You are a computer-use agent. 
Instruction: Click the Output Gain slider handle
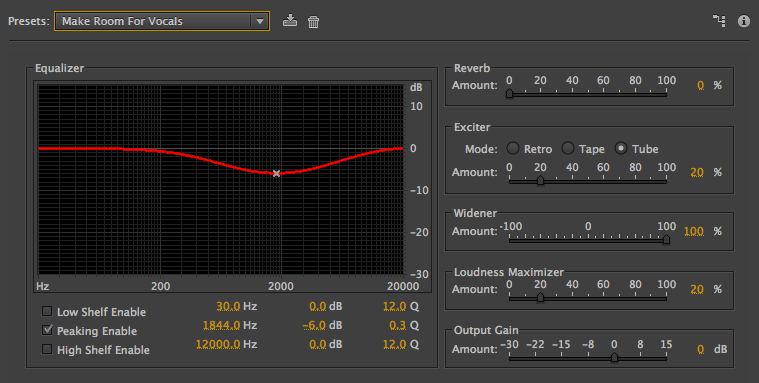point(614,357)
